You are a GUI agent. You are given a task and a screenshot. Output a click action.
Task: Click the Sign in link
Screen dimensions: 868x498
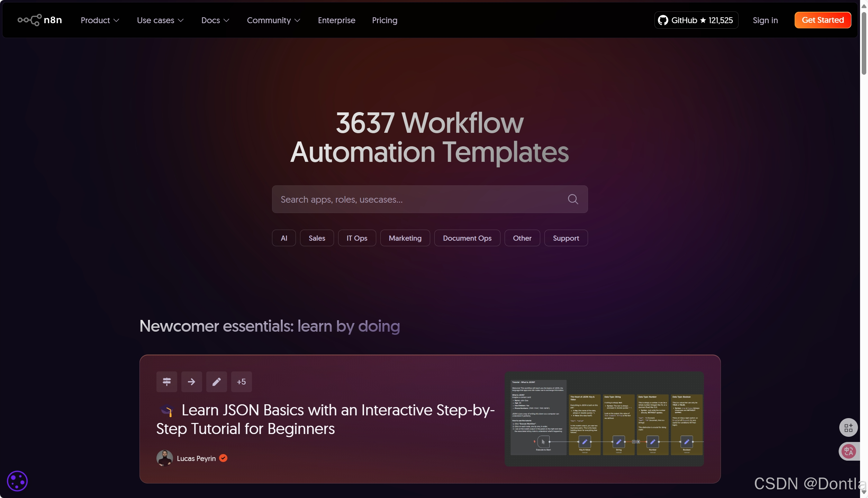click(765, 20)
